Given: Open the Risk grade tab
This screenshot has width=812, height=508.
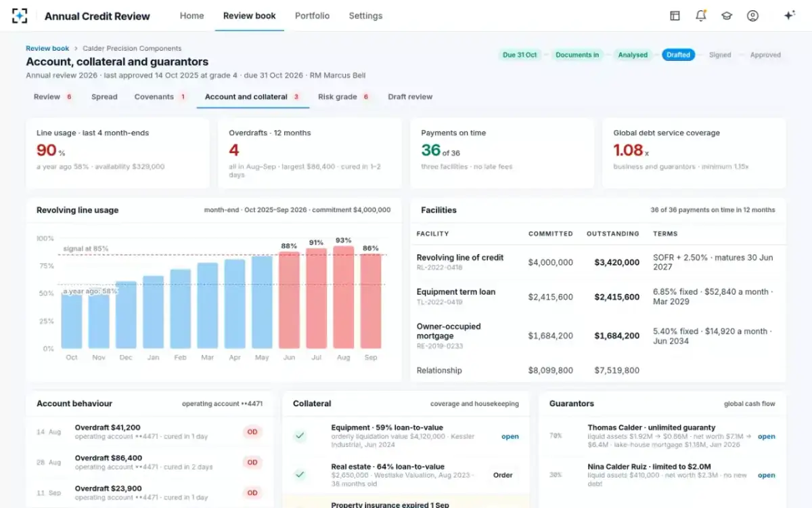Looking at the screenshot, I should [x=344, y=97].
